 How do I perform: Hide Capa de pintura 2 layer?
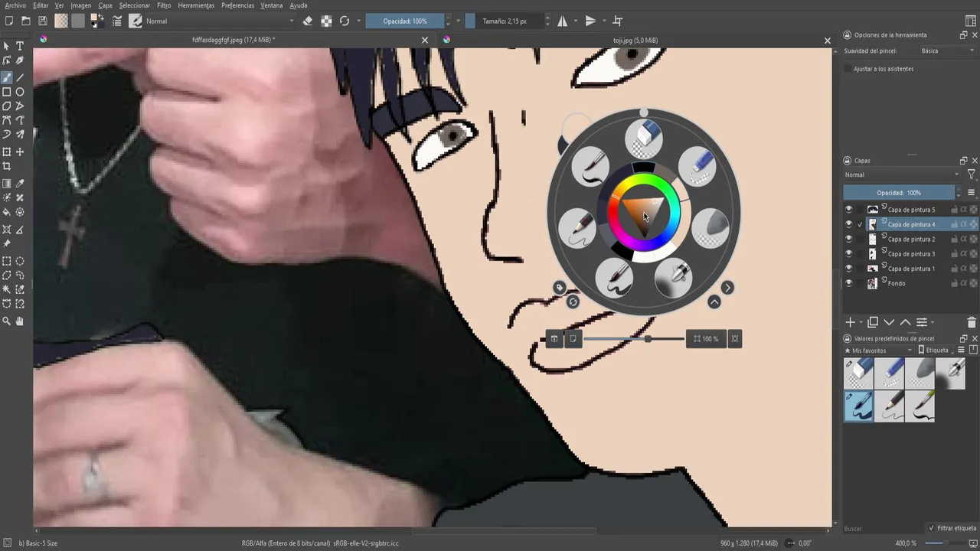tap(848, 239)
